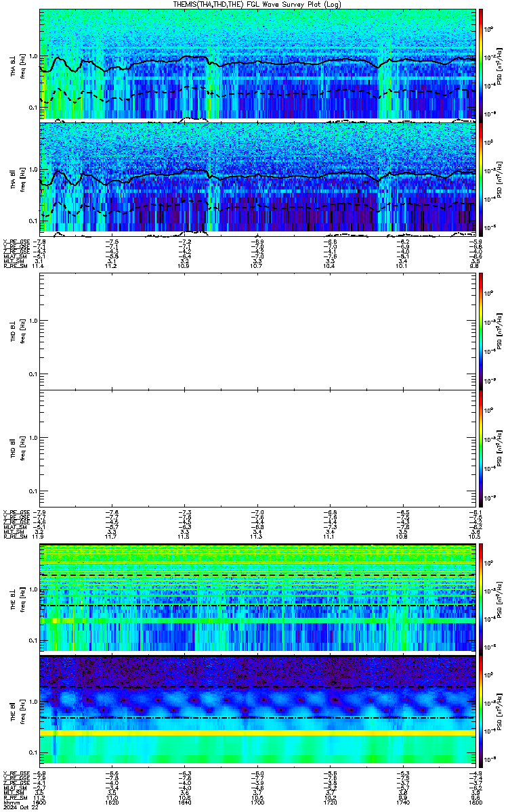This screenshot has width=508, height=812.
Task: Click the 1.0 frequency tick of THA Bll
Action: pyautogui.click(x=33, y=170)
